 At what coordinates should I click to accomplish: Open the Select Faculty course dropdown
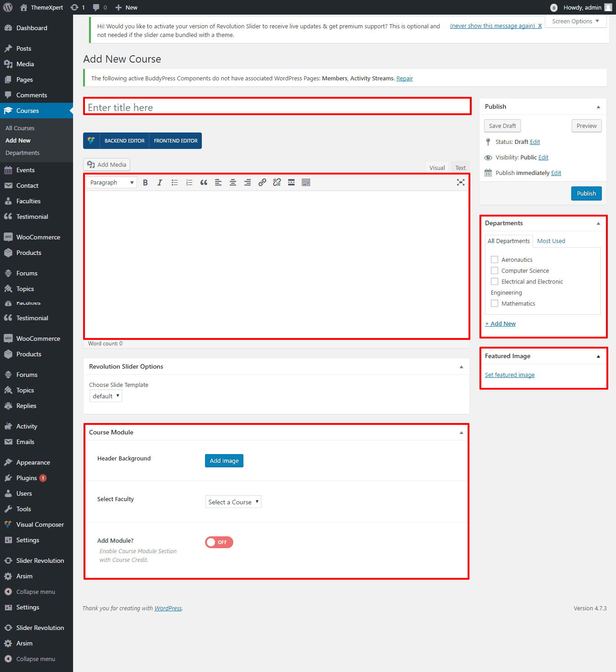(233, 502)
